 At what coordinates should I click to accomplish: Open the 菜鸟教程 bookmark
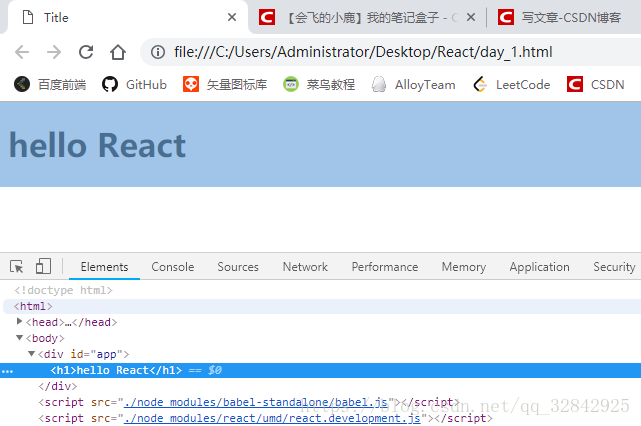(x=319, y=85)
